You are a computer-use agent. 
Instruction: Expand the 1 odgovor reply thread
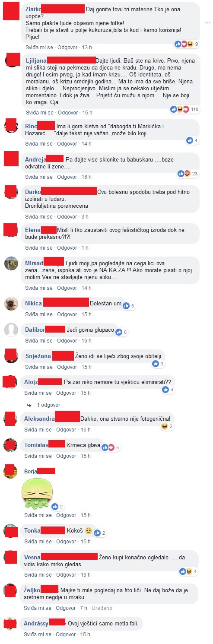pos(48,405)
